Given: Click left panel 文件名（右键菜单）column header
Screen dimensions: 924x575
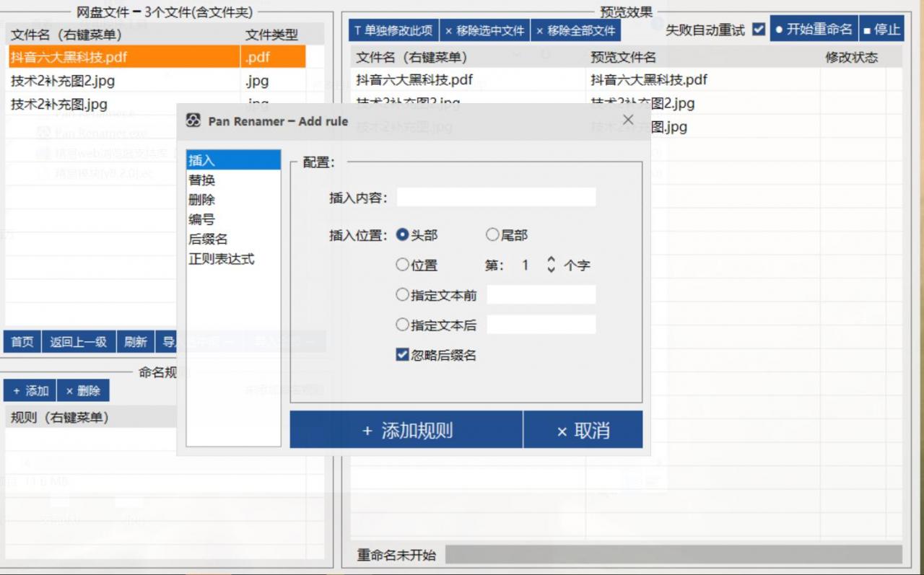Looking at the screenshot, I should [x=123, y=34].
